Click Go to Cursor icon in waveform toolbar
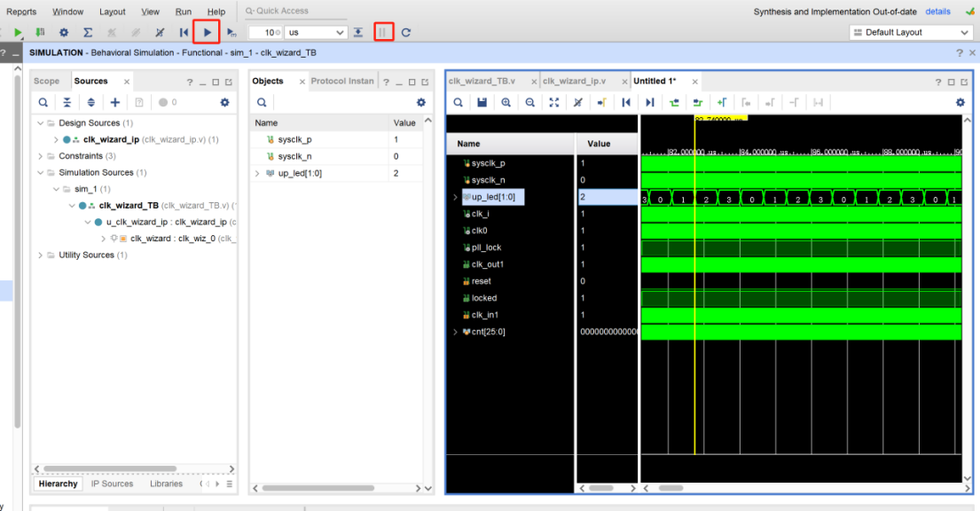 pos(602,103)
